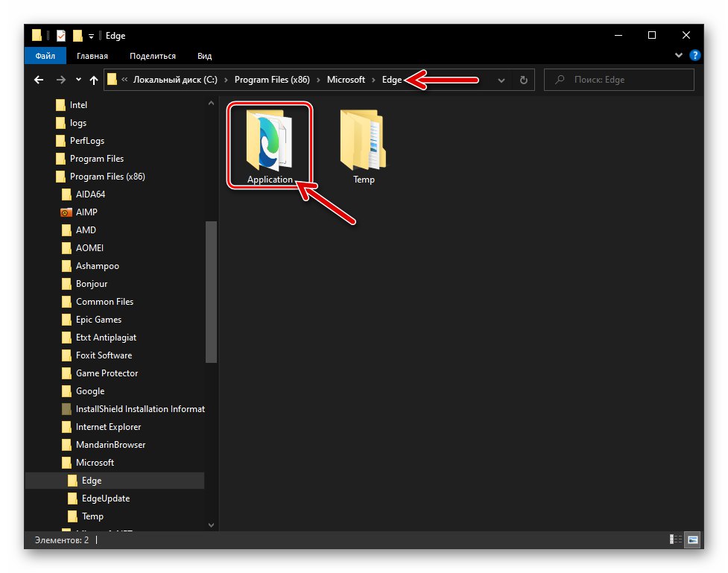The height and width of the screenshot is (573, 728).
Task: Select Edge folder in navigation tree
Action: coord(115,481)
